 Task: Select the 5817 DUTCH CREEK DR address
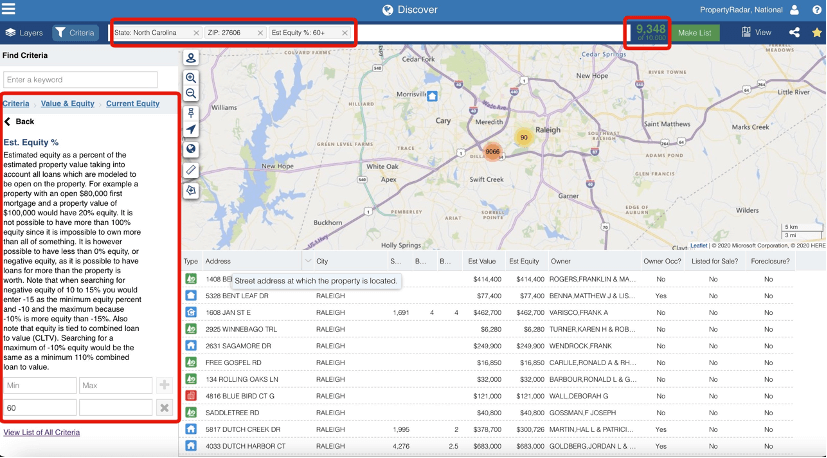pos(243,430)
